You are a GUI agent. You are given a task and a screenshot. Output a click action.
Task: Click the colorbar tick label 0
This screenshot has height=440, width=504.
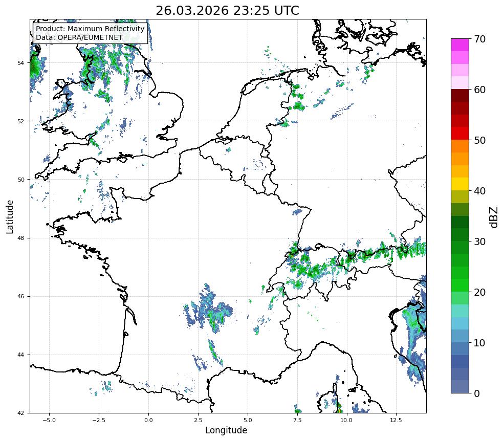point(477,393)
